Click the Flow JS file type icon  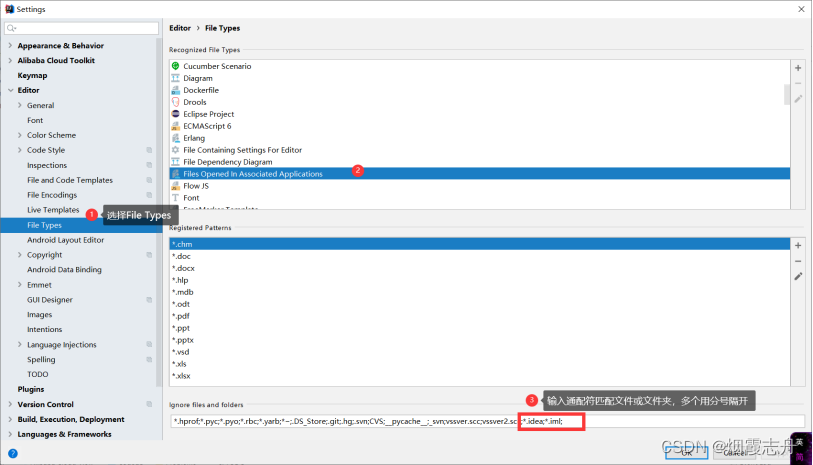tap(175, 186)
